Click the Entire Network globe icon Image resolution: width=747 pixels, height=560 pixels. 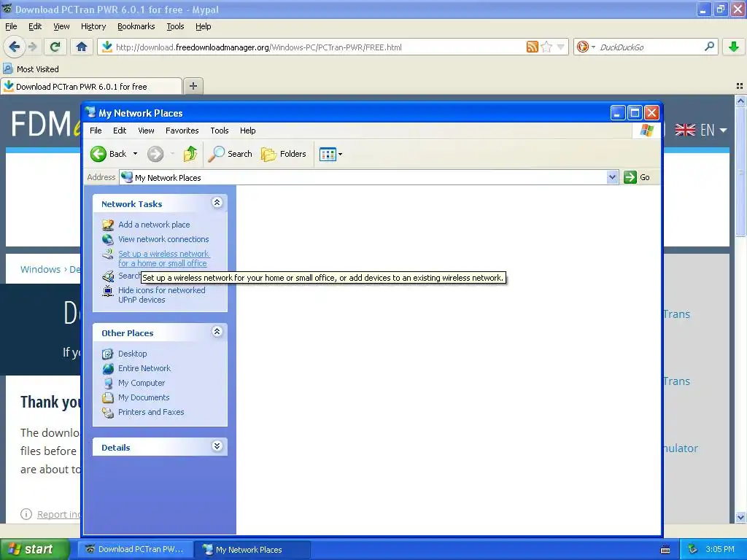pyautogui.click(x=108, y=368)
